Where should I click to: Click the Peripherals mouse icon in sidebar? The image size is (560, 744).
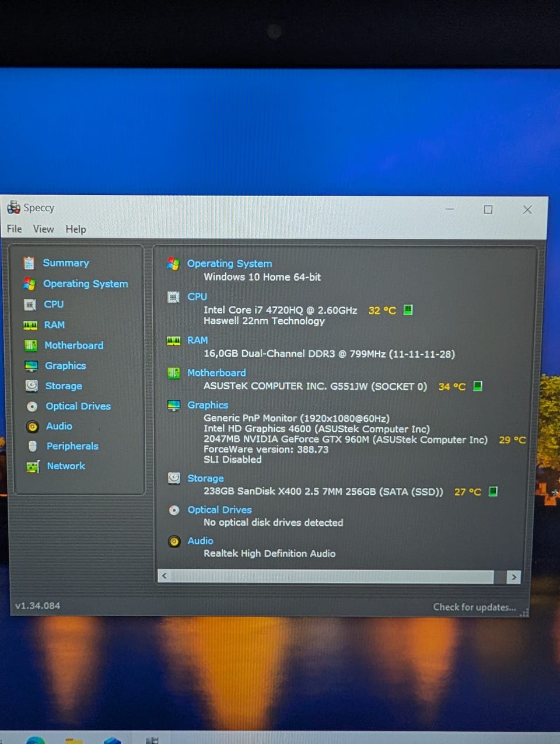click(x=33, y=446)
